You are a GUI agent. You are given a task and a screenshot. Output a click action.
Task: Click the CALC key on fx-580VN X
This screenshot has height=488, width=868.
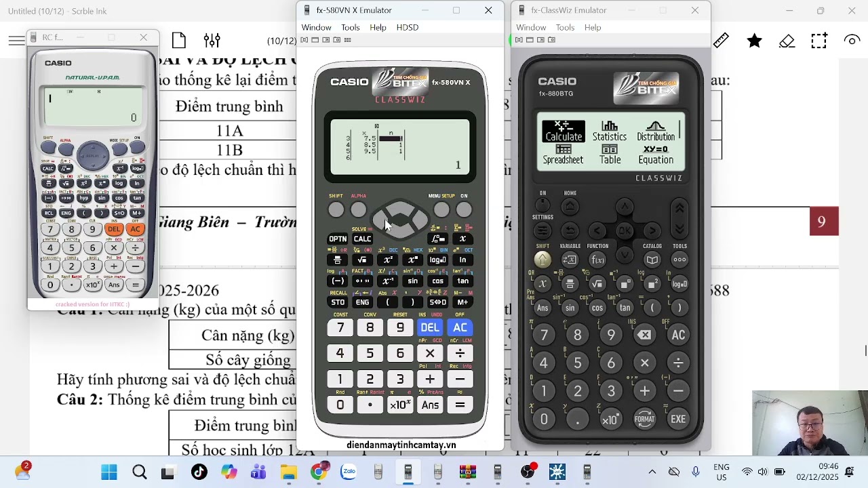click(x=362, y=239)
